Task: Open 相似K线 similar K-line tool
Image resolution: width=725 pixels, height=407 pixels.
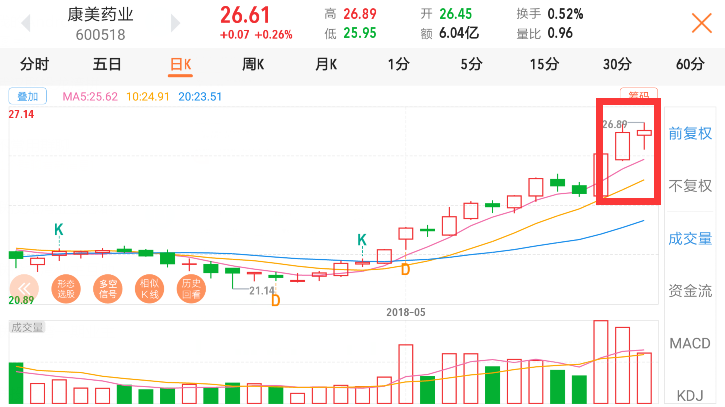Action: point(149,289)
